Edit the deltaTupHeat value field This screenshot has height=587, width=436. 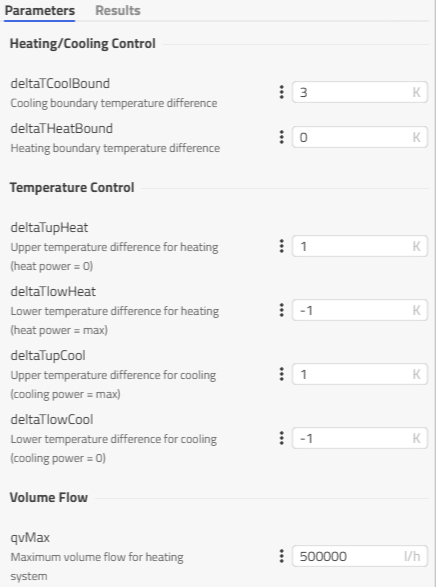click(x=360, y=246)
